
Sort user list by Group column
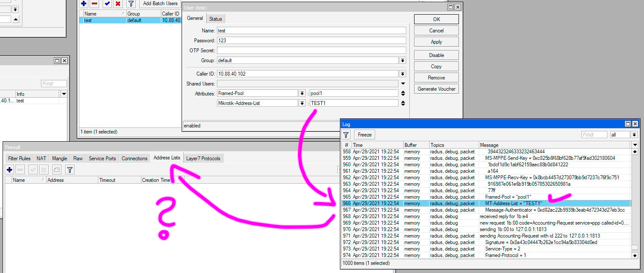(x=143, y=14)
